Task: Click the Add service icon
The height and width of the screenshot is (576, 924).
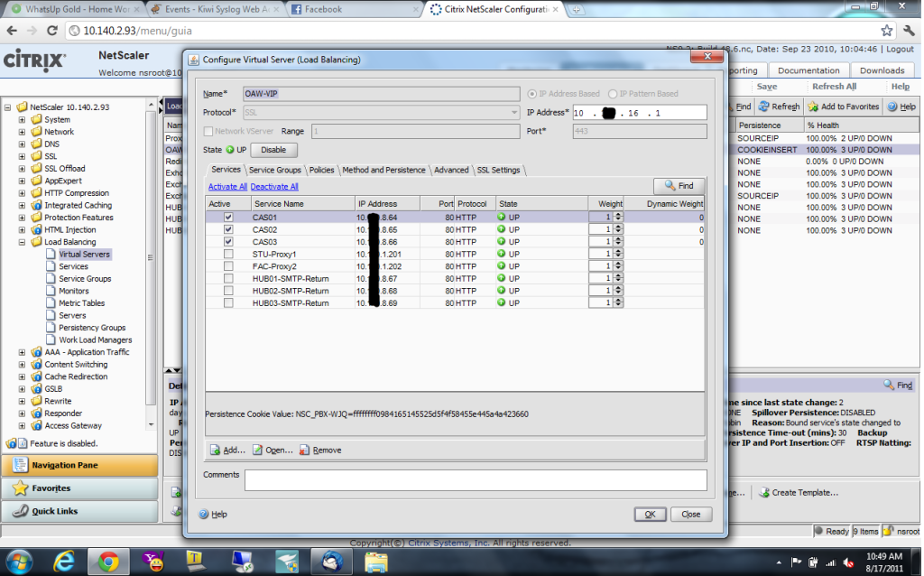Action: 215,450
